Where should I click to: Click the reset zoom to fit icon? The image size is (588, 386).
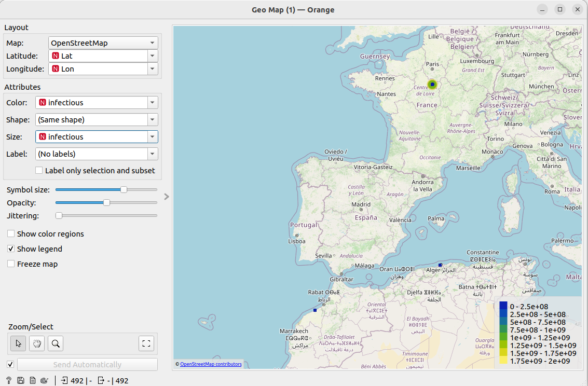pyautogui.click(x=146, y=343)
